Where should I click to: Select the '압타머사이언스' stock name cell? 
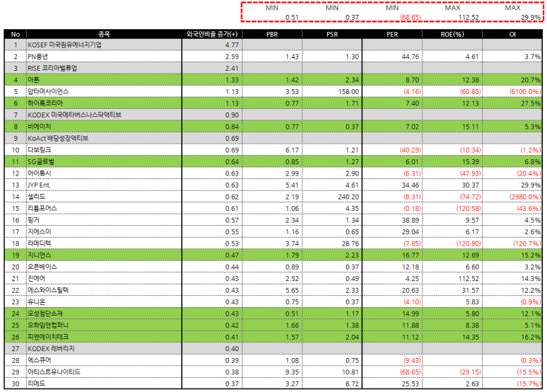tap(104, 91)
